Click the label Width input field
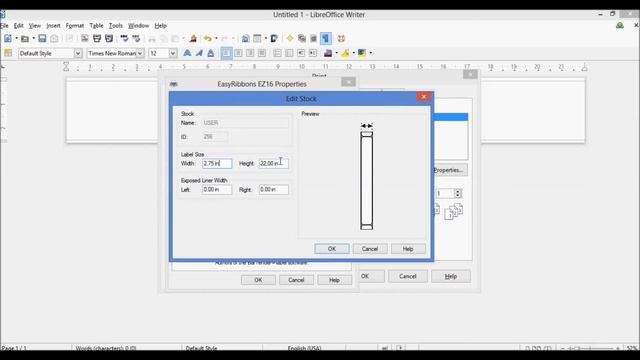The width and height of the screenshot is (640, 360). (x=217, y=163)
